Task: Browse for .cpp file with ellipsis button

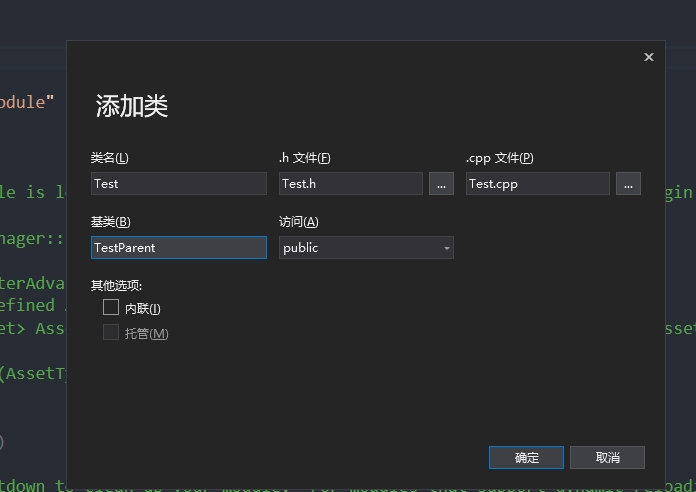Action: [628, 183]
